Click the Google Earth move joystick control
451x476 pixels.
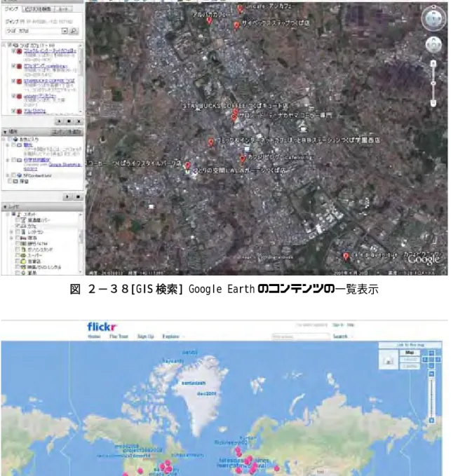433,45
